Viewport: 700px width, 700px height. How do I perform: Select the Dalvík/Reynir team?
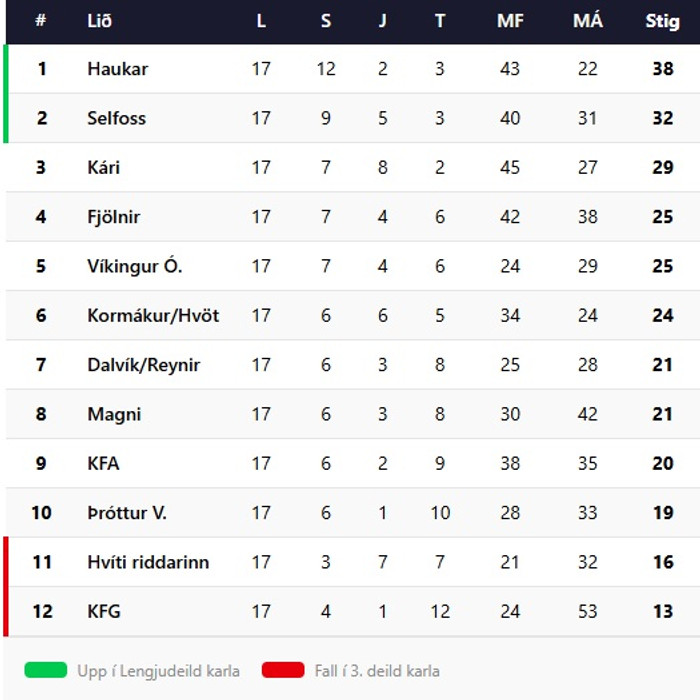pyautogui.click(x=143, y=365)
